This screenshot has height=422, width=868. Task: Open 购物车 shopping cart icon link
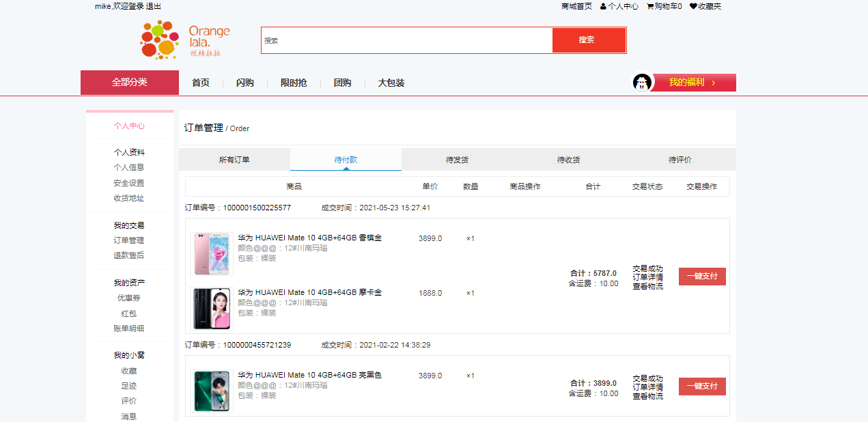[x=664, y=6]
